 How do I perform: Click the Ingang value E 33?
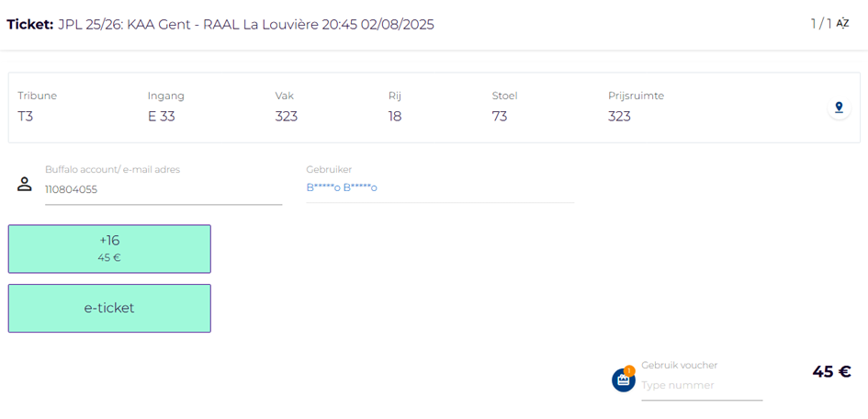(162, 117)
